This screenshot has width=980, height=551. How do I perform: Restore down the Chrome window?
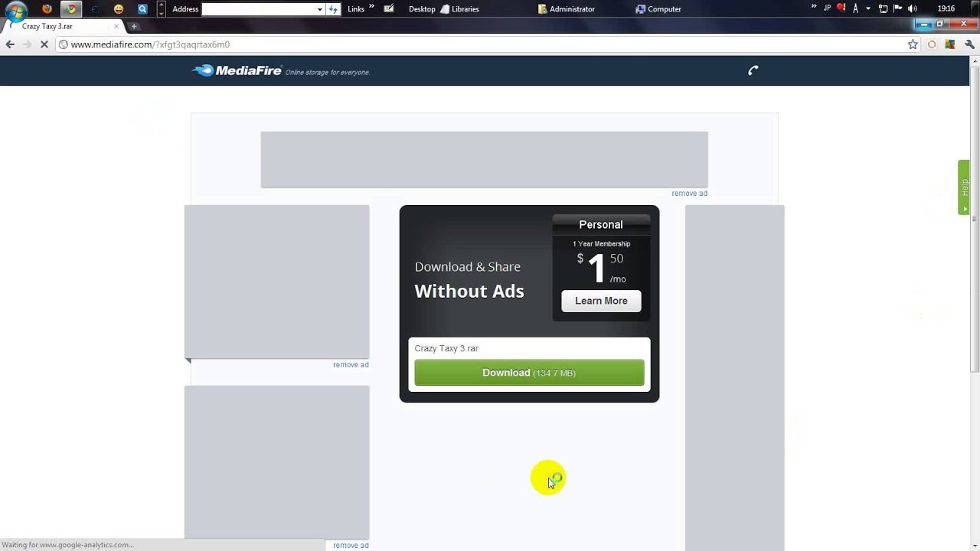(x=941, y=24)
